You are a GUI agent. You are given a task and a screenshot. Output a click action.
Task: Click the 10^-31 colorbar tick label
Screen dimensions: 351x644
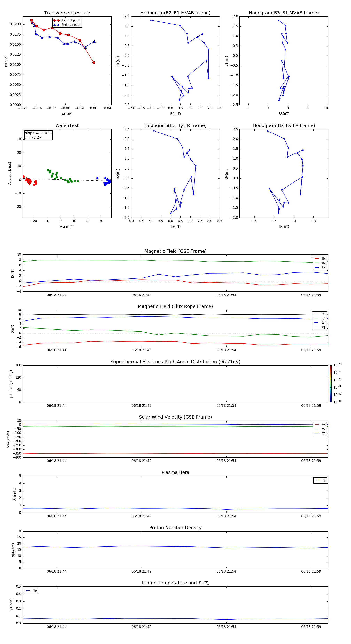coord(337,402)
